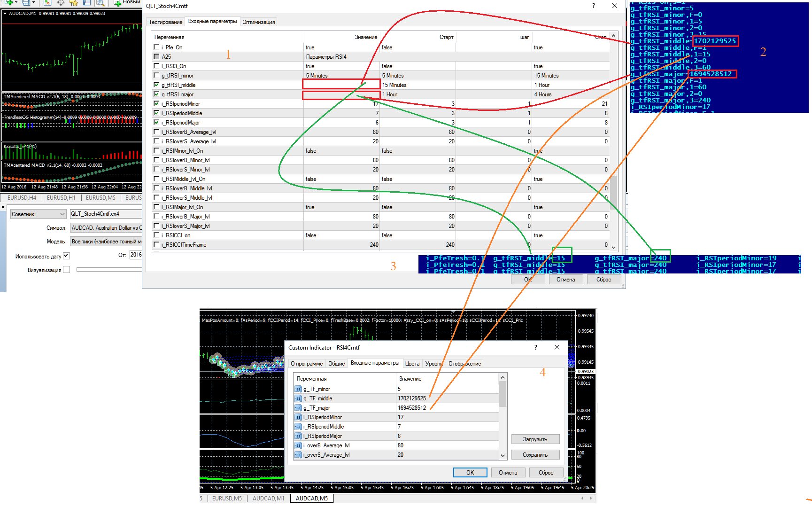The width and height of the screenshot is (812, 507).
Task: Uncheck the g_tfRSI_major checkbox
Action: coord(156,94)
